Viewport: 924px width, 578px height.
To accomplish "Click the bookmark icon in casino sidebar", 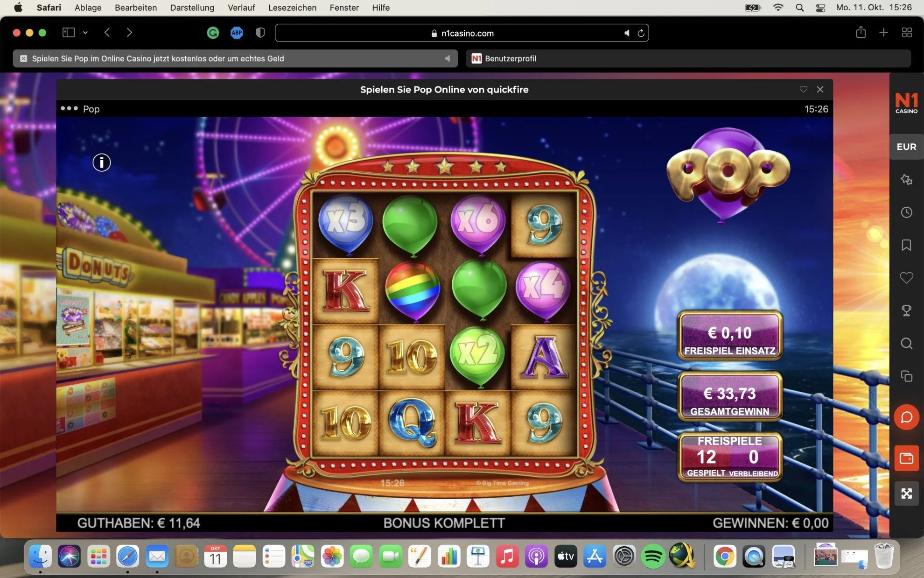I will coord(906,245).
